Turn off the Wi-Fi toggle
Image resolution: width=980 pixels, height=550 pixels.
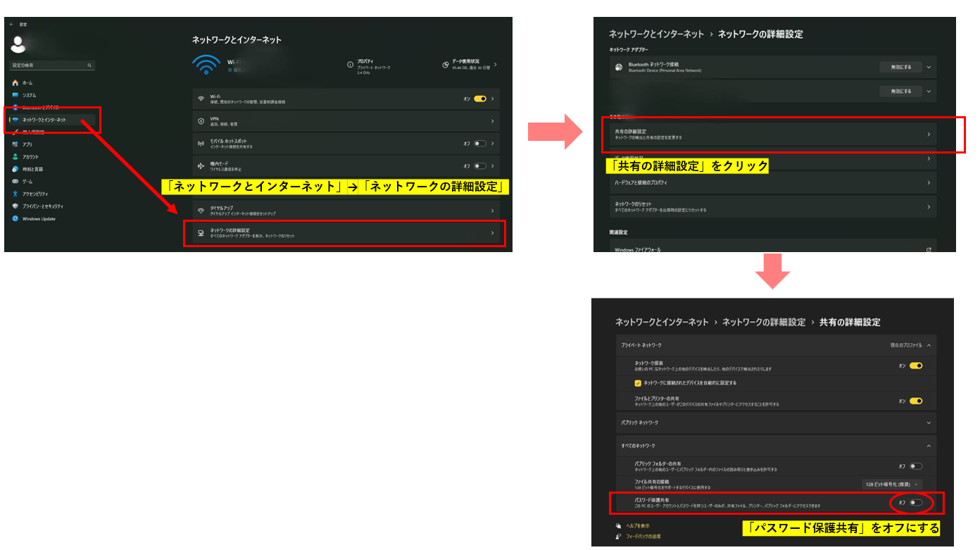click(x=480, y=99)
